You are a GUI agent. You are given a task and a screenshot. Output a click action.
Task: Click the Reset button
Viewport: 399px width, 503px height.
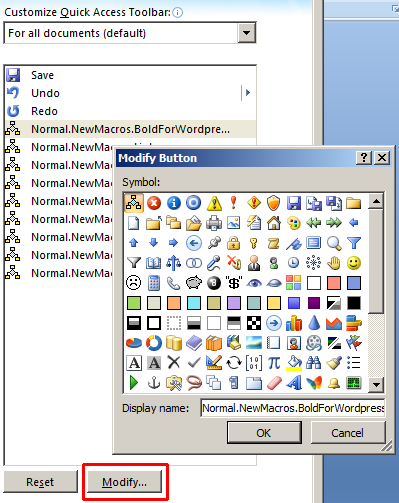point(40,482)
